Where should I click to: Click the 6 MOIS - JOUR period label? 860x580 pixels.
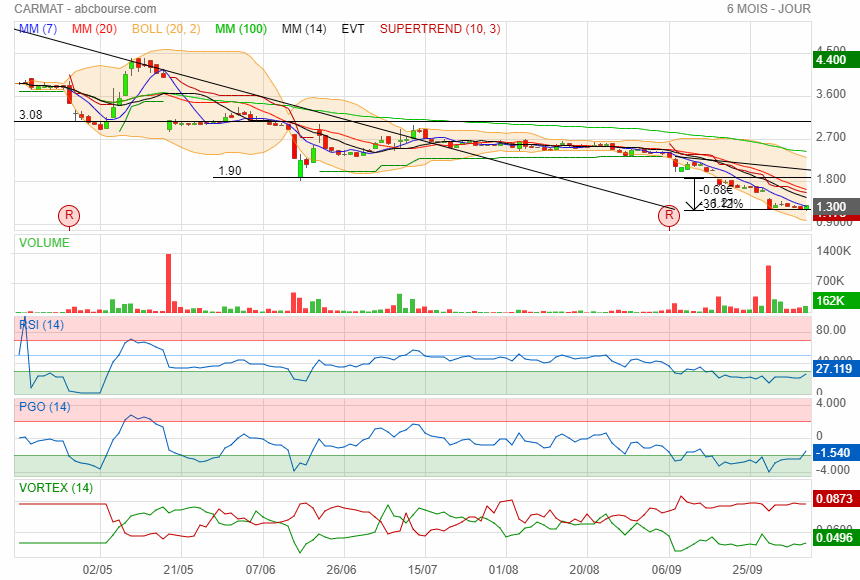pyautogui.click(x=768, y=8)
